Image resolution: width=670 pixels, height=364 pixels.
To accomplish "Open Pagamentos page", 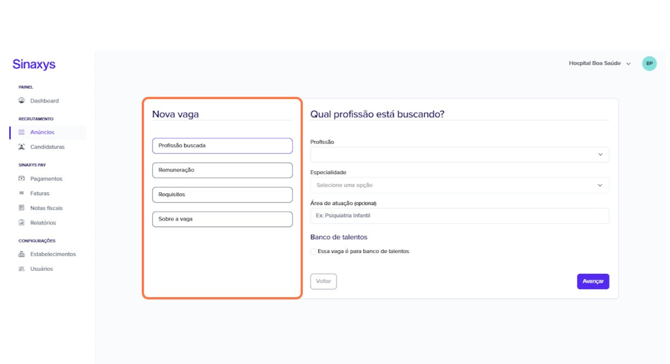I will pyautogui.click(x=46, y=179).
